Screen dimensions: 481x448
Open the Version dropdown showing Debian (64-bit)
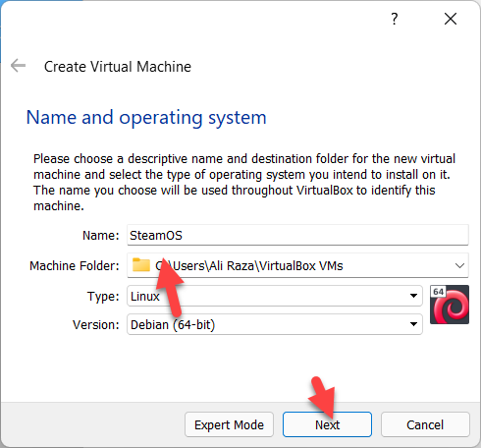coord(275,324)
